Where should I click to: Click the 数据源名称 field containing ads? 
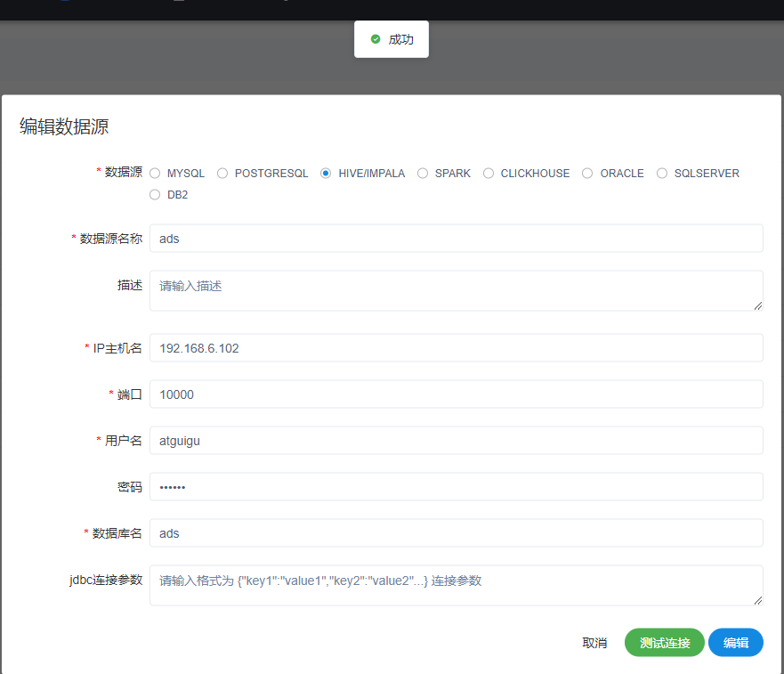(456, 239)
